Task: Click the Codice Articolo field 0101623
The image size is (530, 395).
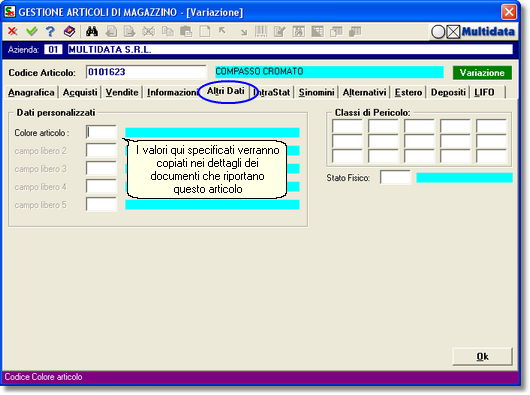Action: click(146, 72)
